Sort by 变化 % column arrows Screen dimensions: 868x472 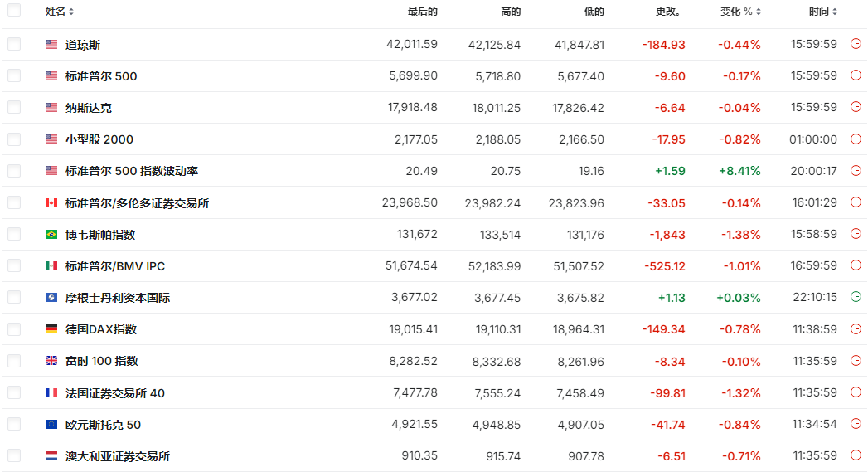(x=741, y=12)
